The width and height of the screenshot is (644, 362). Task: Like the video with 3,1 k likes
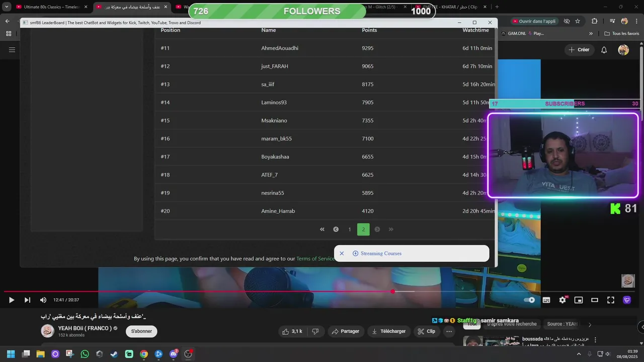coord(292,331)
